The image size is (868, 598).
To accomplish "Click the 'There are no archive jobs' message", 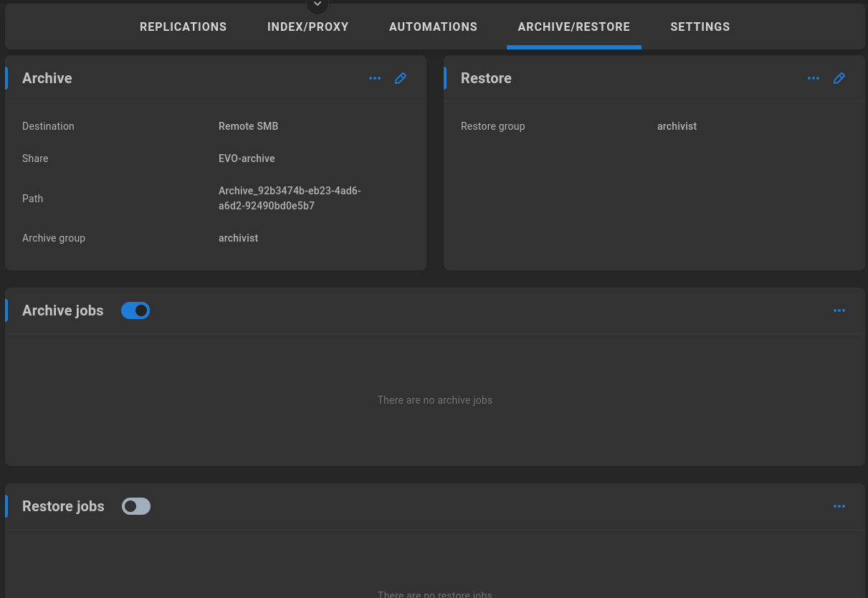I will [434, 400].
